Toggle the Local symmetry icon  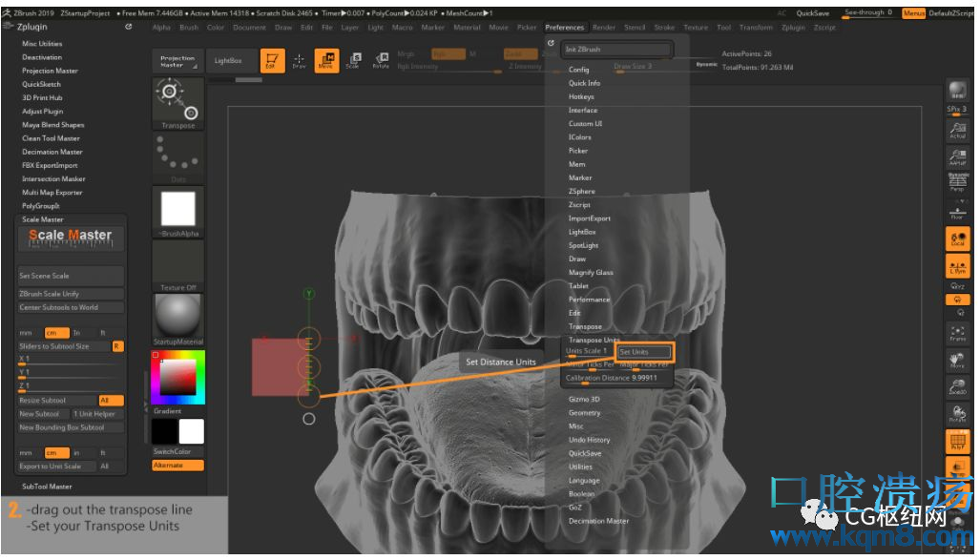957,239
